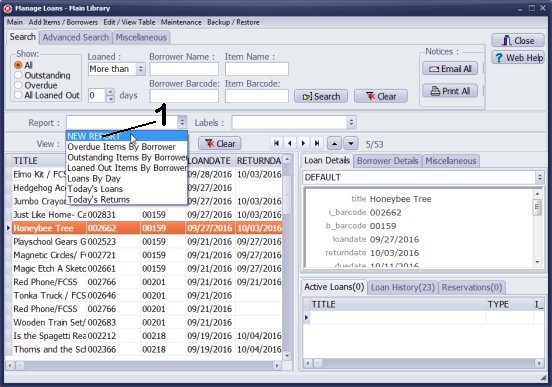Open the Report dropdown arrow
This screenshot has width=552, height=387.
tap(182, 122)
